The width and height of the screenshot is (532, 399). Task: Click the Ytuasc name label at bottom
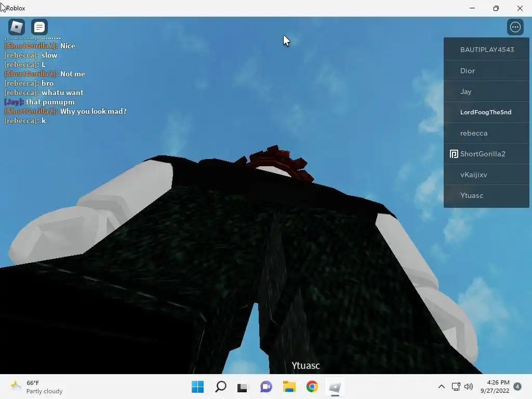pos(305,365)
